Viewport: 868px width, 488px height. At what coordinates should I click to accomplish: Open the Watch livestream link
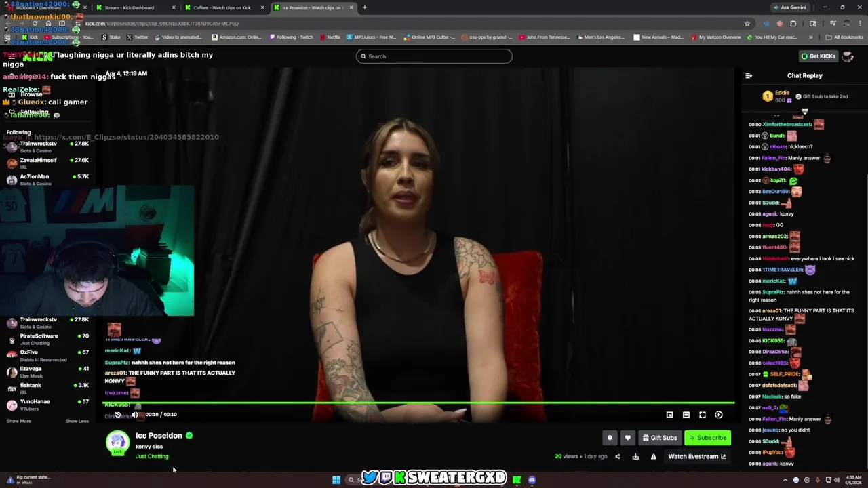point(696,456)
